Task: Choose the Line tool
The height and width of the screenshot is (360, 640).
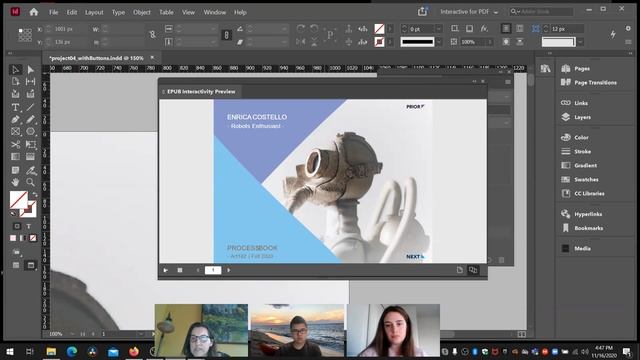Action: point(31,107)
